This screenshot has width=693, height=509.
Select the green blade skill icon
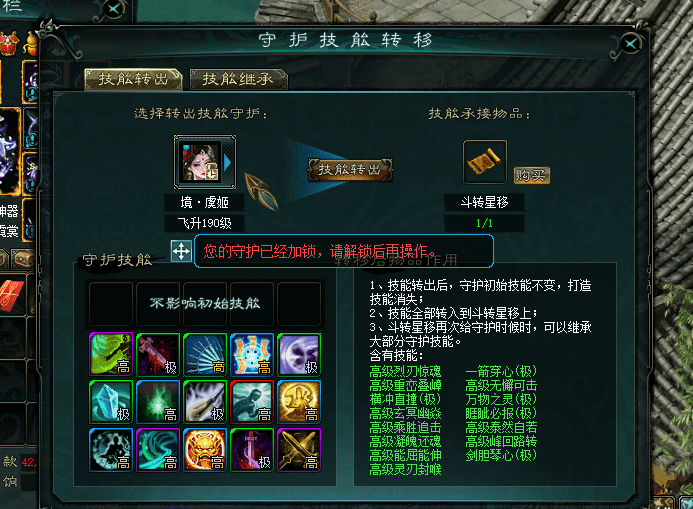pyautogui.click(x=111, y=354)
